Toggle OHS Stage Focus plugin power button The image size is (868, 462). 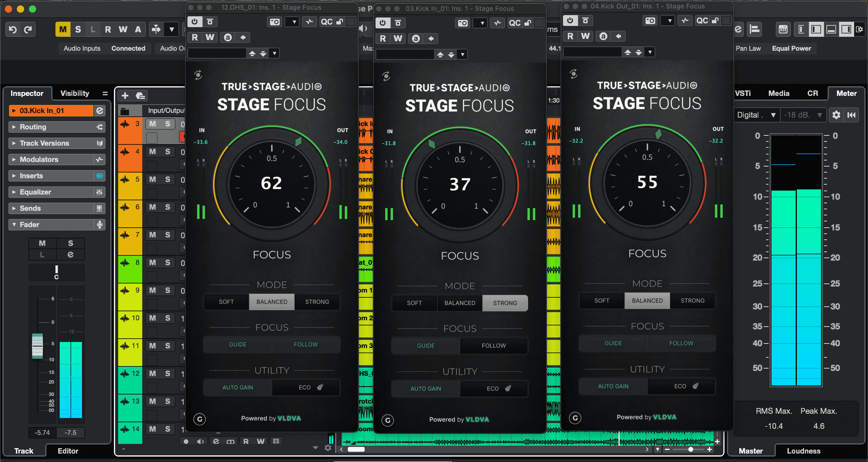(195, 22)
